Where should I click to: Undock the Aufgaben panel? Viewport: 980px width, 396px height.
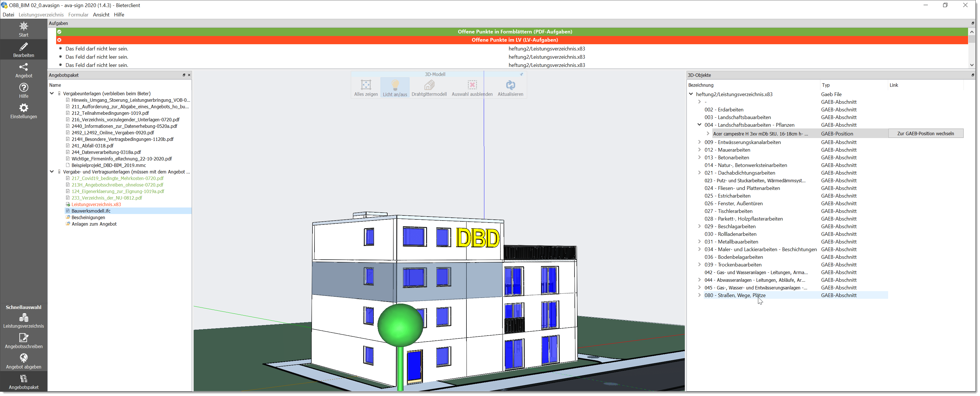972,23
